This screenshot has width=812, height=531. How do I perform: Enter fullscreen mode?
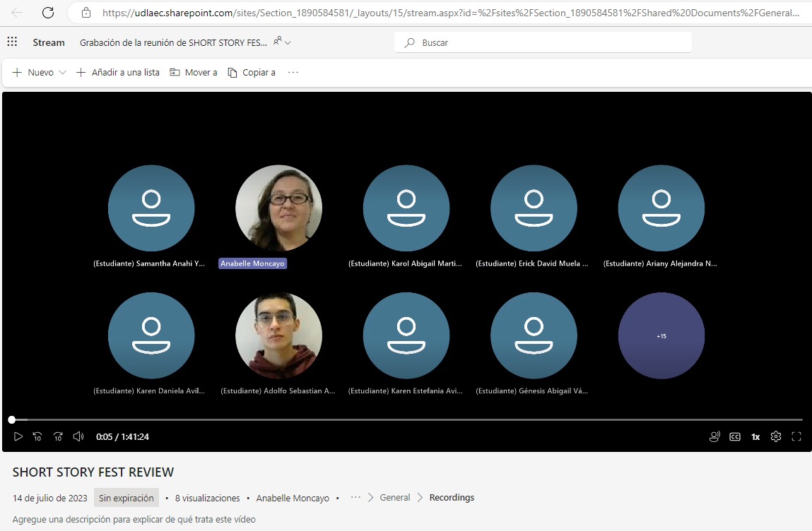click(796, 436)
